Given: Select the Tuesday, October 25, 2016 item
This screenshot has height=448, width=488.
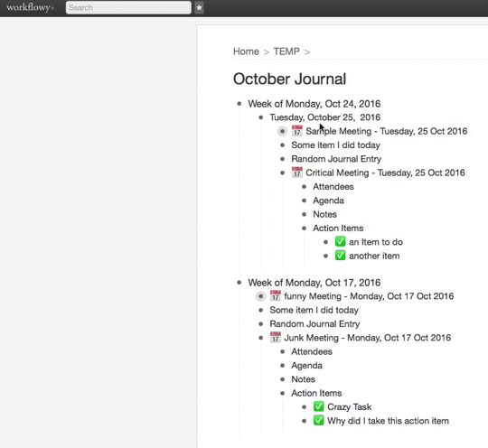Looking at the screenshot, I should [x=325, y=117].
